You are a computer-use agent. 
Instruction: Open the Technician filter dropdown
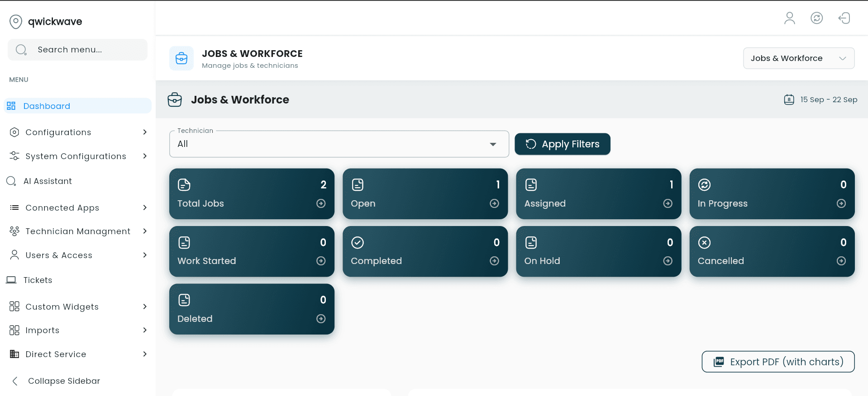click(x=339, y=144)
